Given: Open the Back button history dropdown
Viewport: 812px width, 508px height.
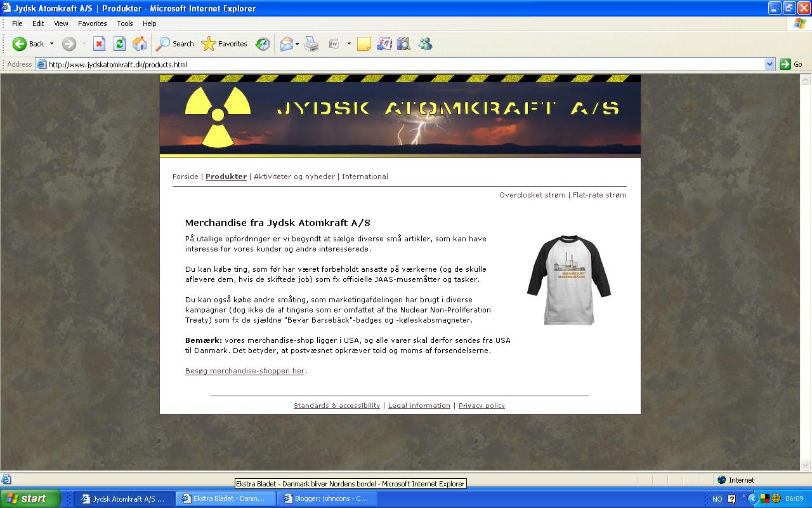Looking at the screenshot, I should pyautogui.click(x=52, y=44).
